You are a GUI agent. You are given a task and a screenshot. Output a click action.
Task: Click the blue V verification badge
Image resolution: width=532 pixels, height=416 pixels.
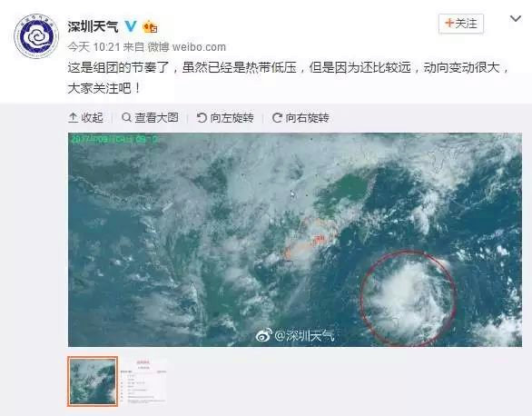(131, 26)
